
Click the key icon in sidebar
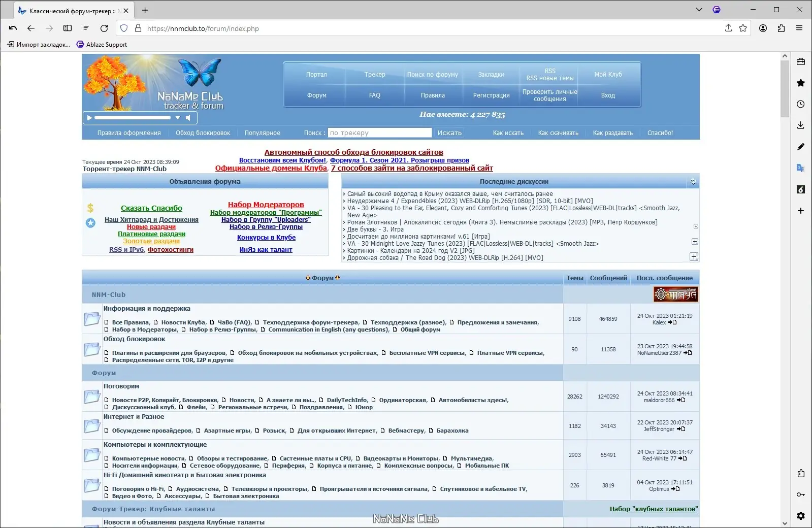[x=801, y=494]
